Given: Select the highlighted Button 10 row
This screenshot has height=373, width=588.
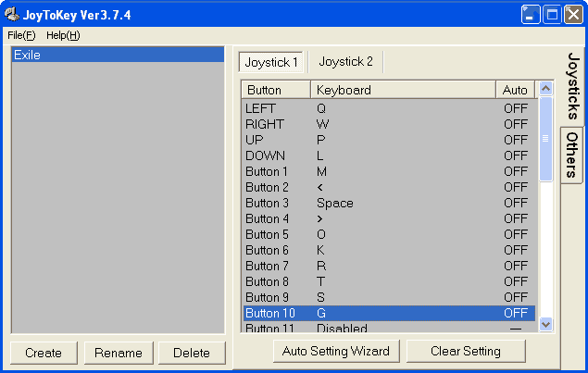Looking at the screenshot, I should (389, 313).
